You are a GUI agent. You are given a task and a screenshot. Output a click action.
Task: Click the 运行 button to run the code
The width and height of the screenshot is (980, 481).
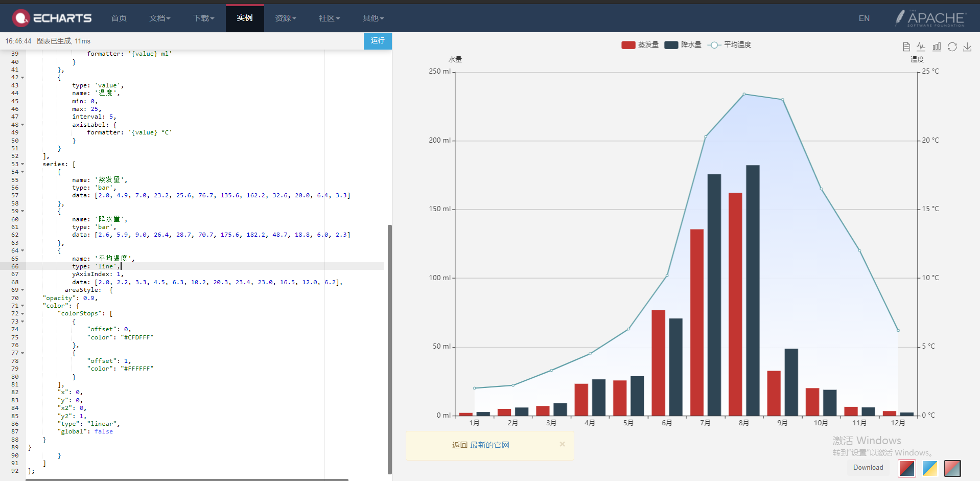pyautogui.click(x=378, y=41)
